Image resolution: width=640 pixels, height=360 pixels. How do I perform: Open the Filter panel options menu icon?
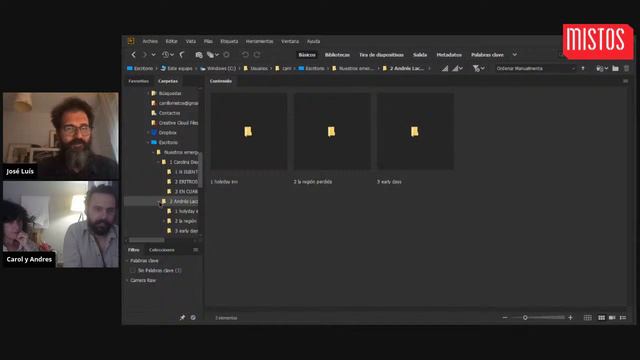[x=196, y=250]
